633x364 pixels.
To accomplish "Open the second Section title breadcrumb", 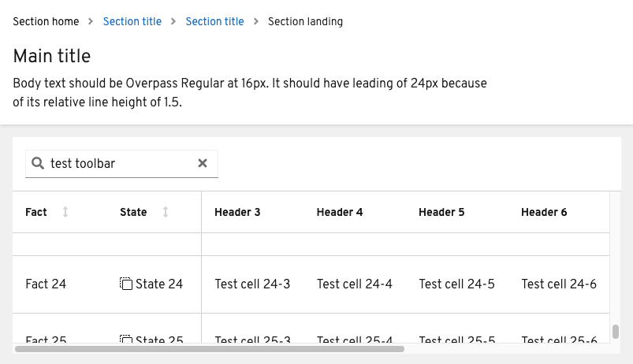I will pyautogui.click(x=214, y=21).
